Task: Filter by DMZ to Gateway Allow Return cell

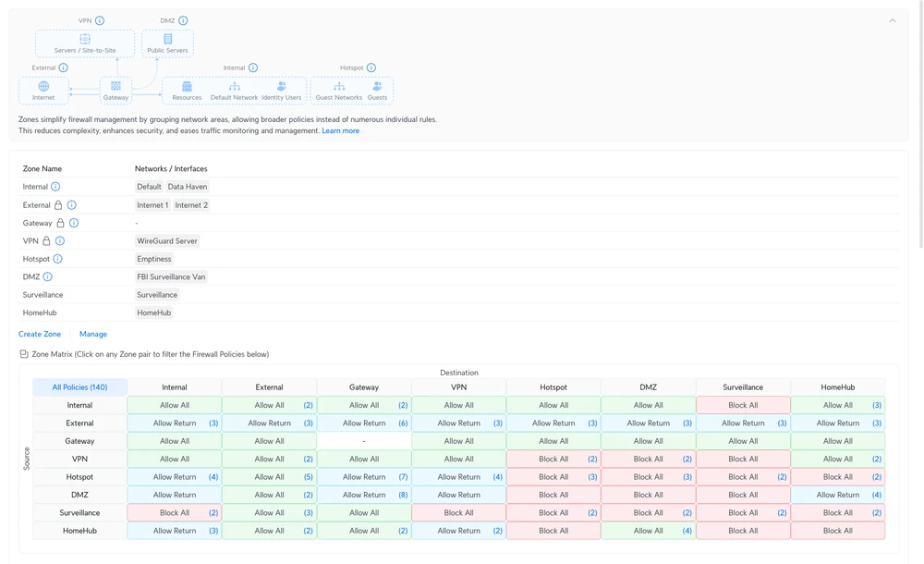Action: (364, 495)
